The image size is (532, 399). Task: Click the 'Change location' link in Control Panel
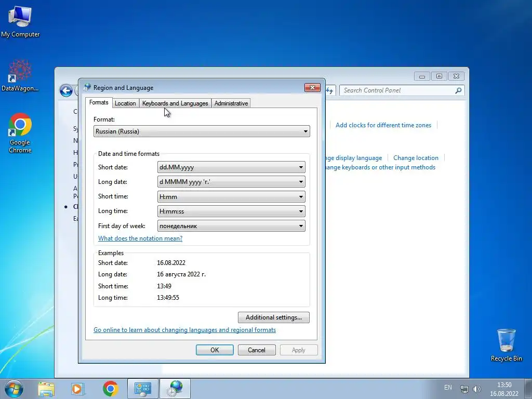416,158
